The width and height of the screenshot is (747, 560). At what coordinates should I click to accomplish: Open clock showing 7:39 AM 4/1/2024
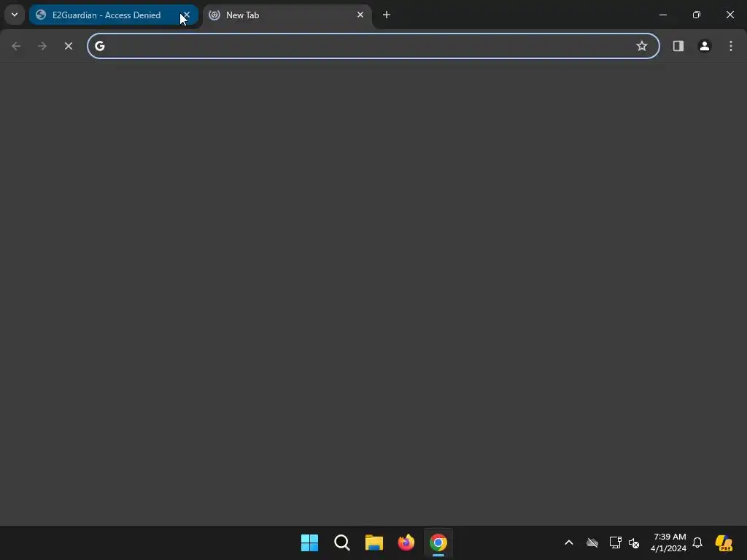(668, 542)
